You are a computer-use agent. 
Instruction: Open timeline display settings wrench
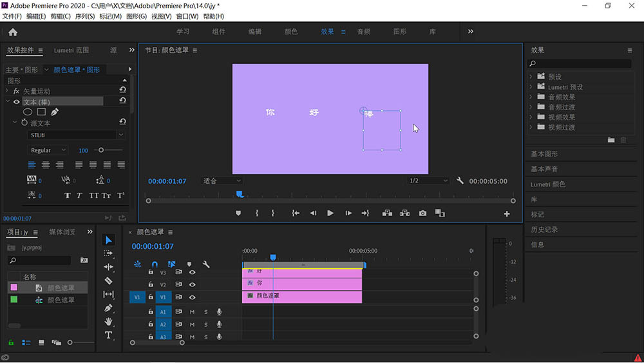[x=206, y=264]
